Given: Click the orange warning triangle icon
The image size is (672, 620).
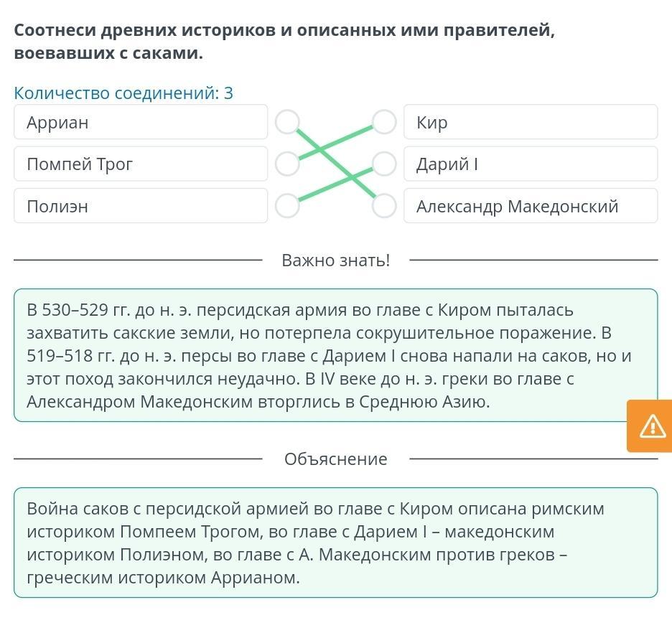Looking at the screenshot, I should point(653,426).
